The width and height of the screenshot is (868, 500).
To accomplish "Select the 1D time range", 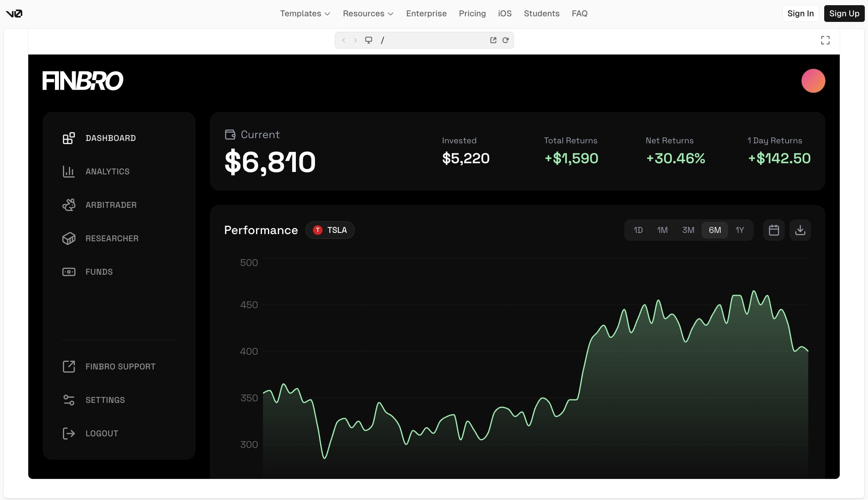I will click(x=638, y=230).
